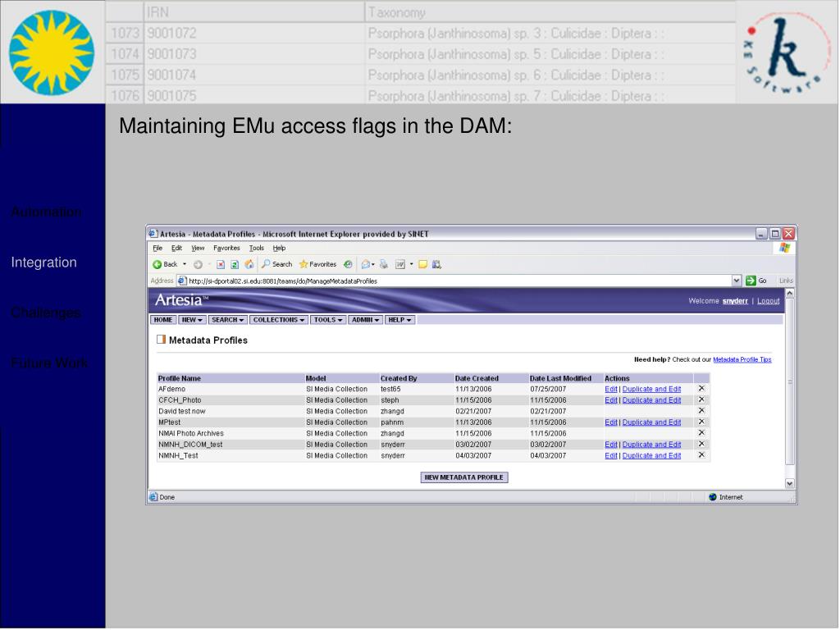Click Edit for the MPtest profile
840x630 pixels.
(x=611, y=422)
